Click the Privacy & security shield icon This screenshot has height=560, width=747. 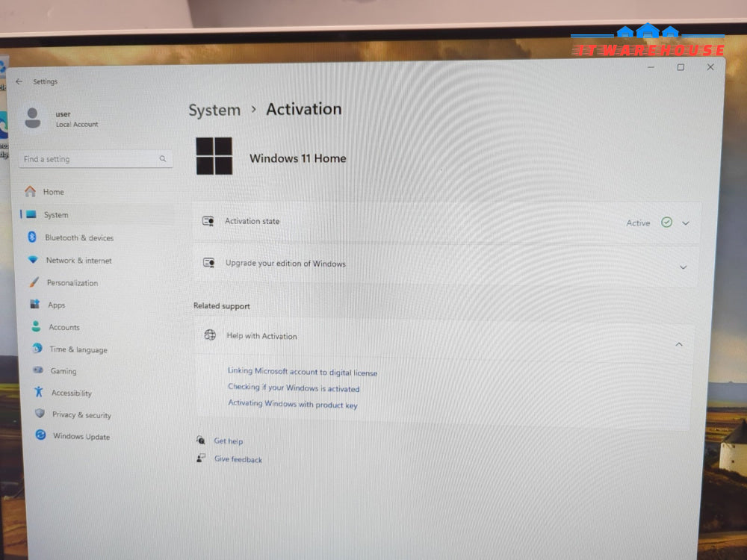(x=40, y=414)
